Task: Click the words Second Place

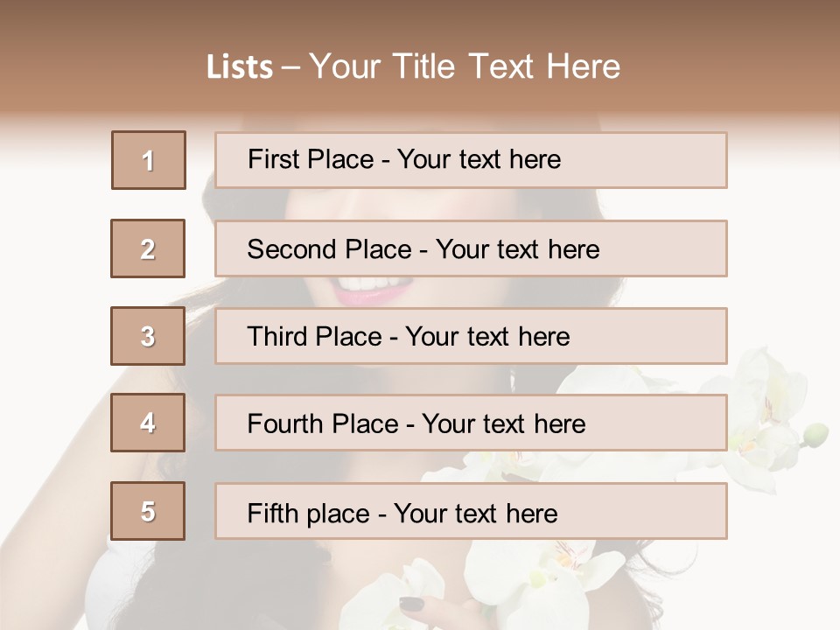Action: click(x=330, y=249)
